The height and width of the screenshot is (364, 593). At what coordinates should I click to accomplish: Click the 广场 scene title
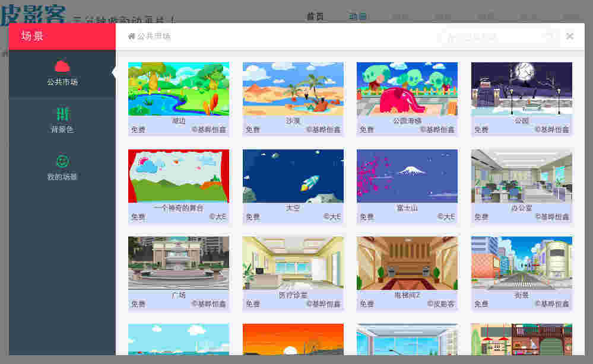(179, 295)
